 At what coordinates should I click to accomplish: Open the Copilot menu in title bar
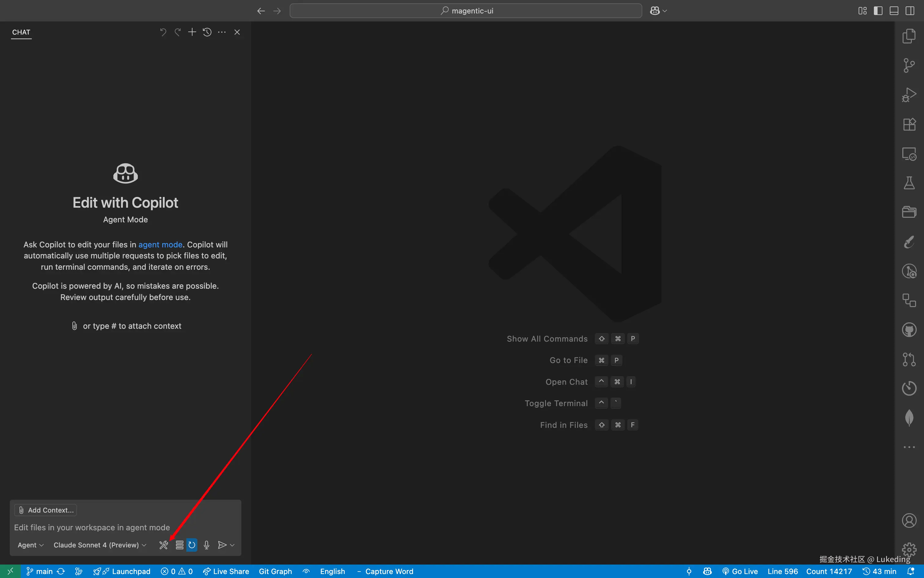[x=658, y=11]
